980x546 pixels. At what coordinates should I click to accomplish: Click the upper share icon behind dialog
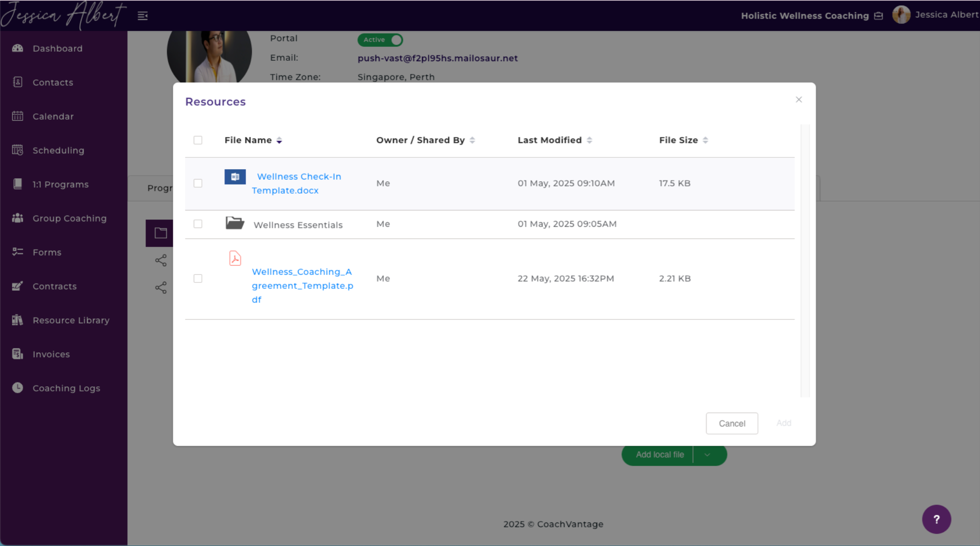click(x=161, y=260)
